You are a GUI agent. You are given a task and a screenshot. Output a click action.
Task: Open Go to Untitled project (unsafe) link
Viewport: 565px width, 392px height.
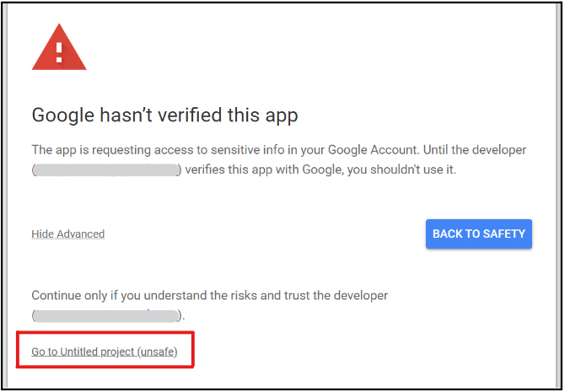105,352
